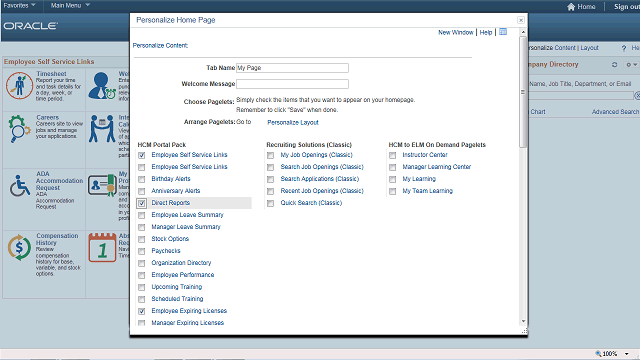The width and height of the screenshot is (640, 360).
Task: Click the Home house icon in header
Action: (x=571, y=7)
